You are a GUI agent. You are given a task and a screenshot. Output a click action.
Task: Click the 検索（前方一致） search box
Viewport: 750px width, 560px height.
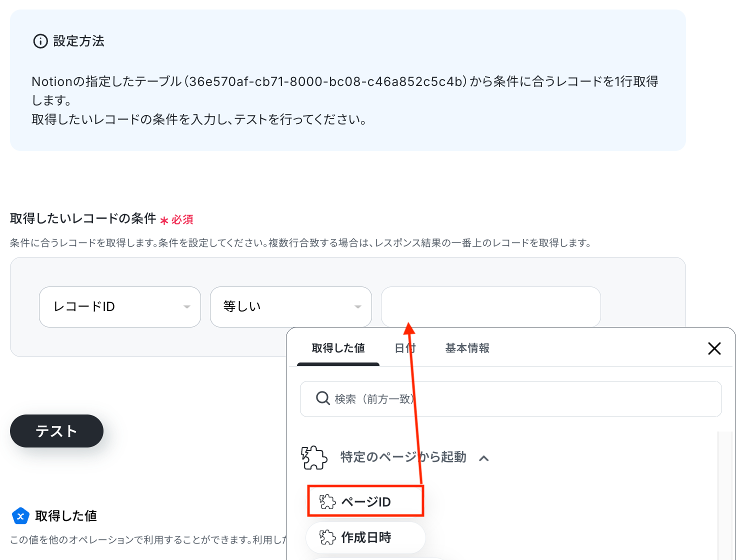[x=511, y=399]
